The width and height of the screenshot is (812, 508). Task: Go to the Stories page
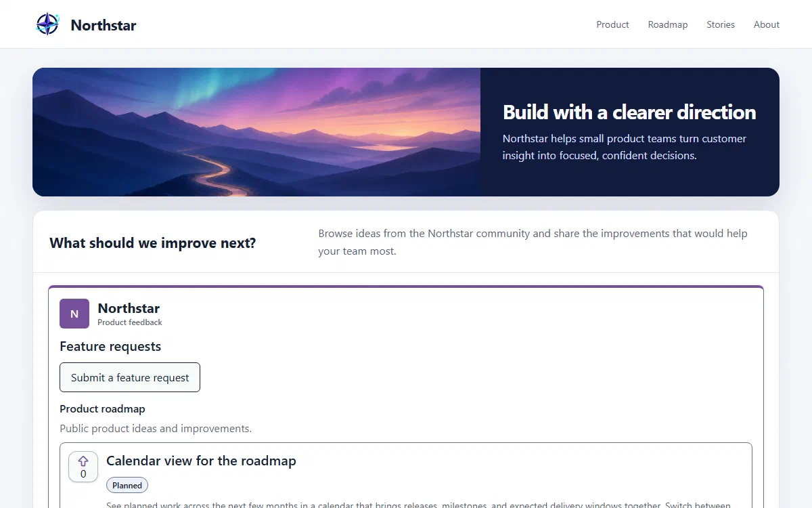click(720, 24)
